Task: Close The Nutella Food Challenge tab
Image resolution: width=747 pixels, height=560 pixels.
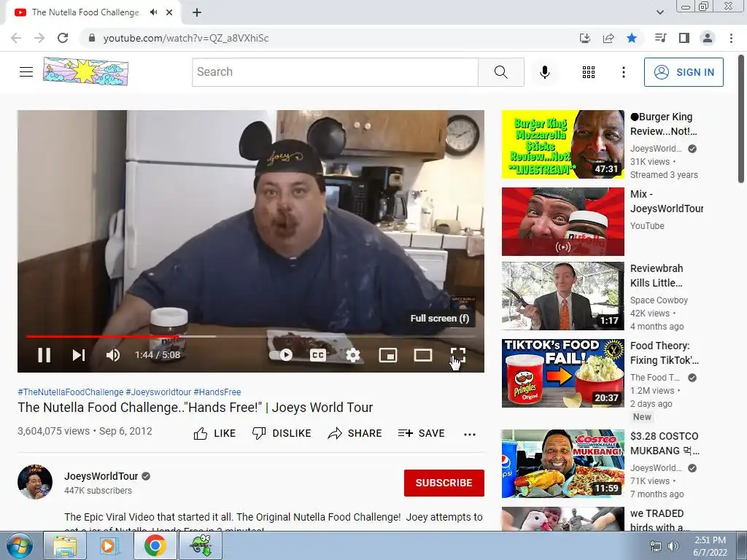Action: 169,12
